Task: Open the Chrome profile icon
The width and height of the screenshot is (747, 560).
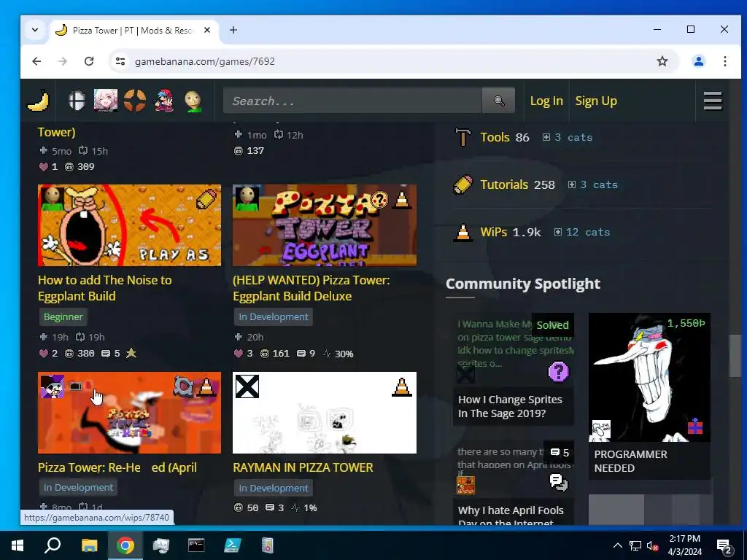Action: [x=698, y=61]
